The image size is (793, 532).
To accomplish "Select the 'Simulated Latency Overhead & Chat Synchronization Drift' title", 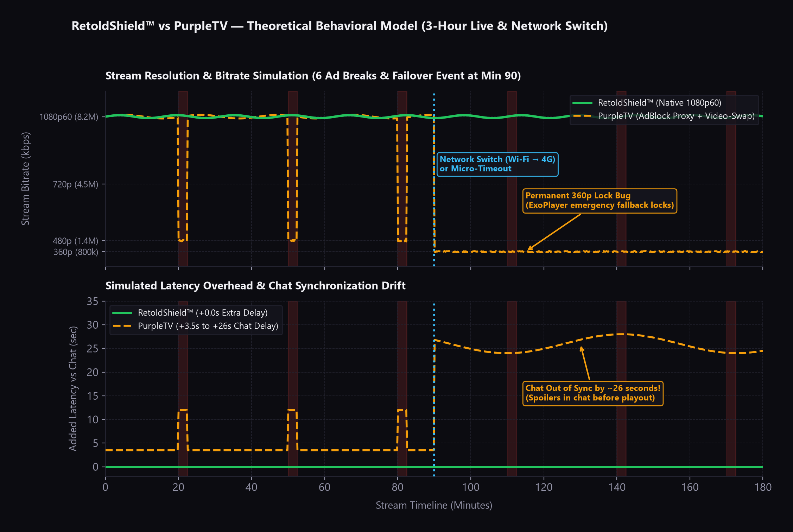I will point(255,286).
